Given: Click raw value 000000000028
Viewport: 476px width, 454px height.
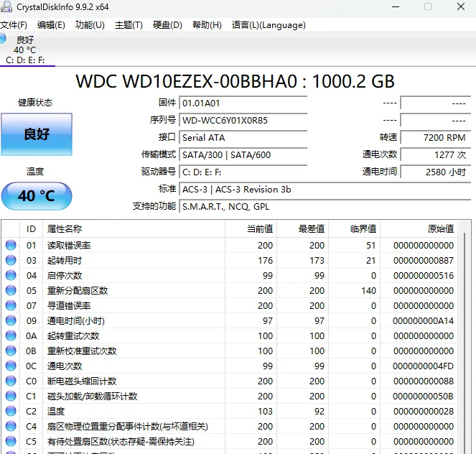Looking at the screenshot, I should pos(424,411).
